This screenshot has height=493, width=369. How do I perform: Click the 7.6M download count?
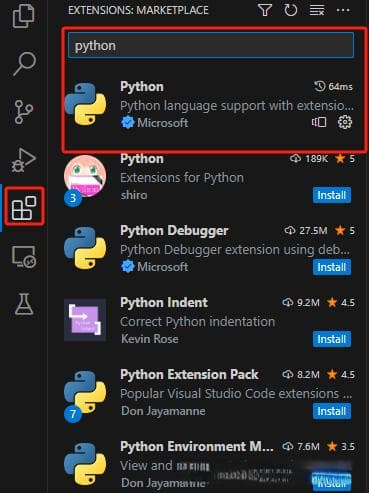click(301, 447)
